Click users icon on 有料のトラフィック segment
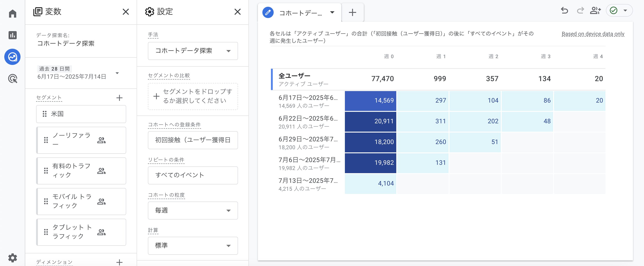 [x=101, y=171]
